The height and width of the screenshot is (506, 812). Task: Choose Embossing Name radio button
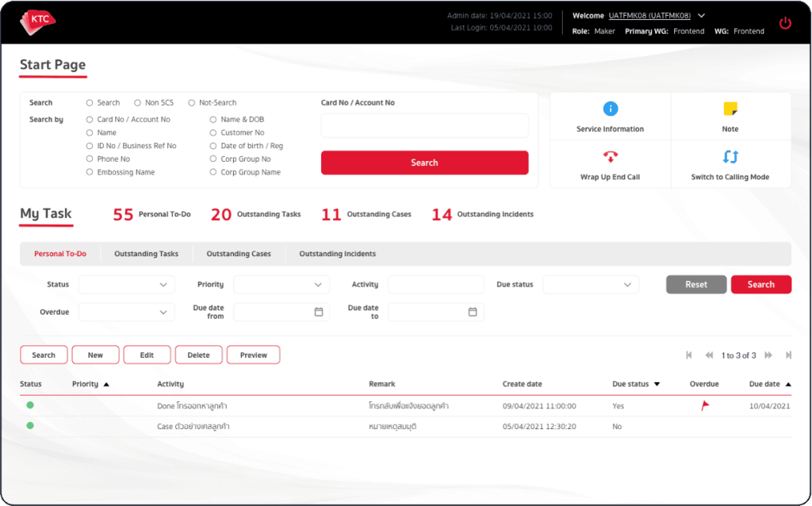[90, 172]
